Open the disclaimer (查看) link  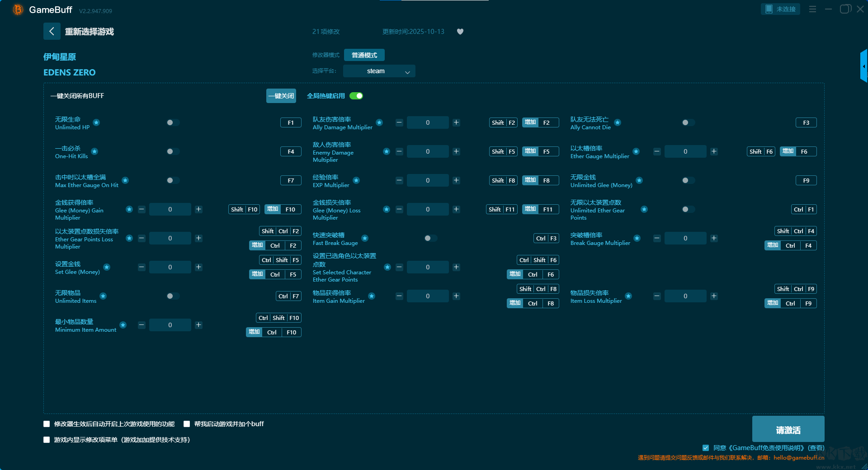coord(816,448)
